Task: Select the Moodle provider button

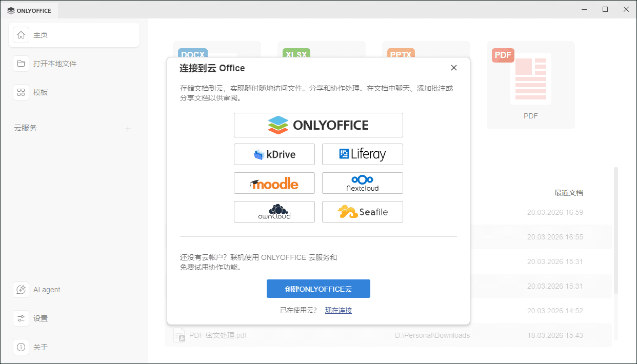Action: [x=274, y=183]
